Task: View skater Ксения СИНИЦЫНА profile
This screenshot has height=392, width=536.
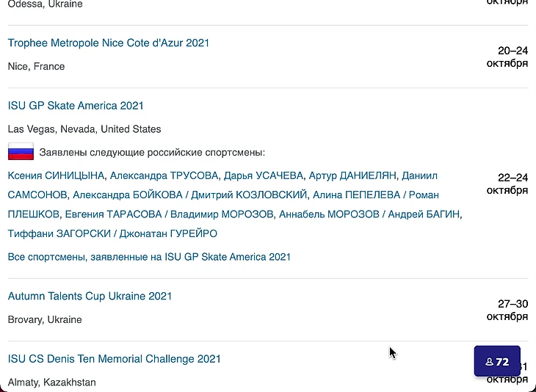Action: [57, 175]
